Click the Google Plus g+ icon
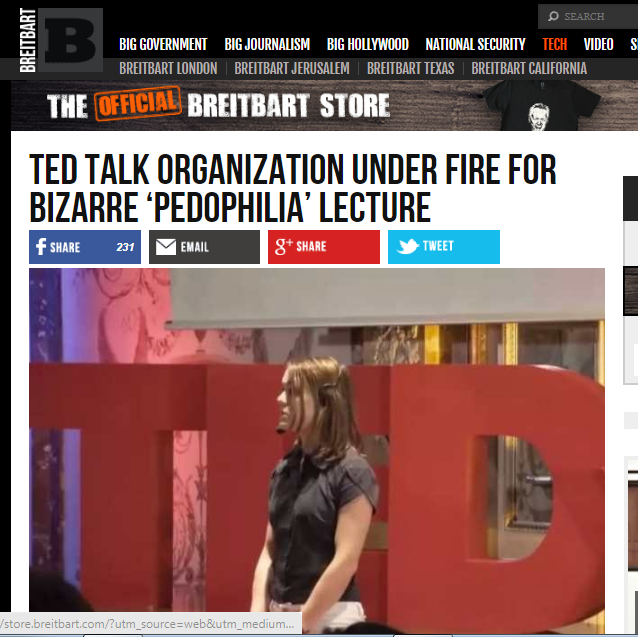Screen dimensions: 638x637 coord(284,247)
